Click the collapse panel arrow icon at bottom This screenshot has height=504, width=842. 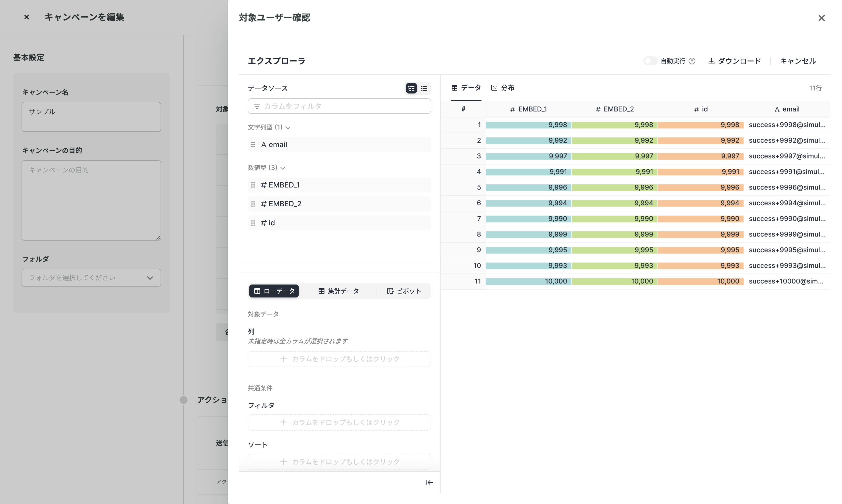tap(429, 483)
